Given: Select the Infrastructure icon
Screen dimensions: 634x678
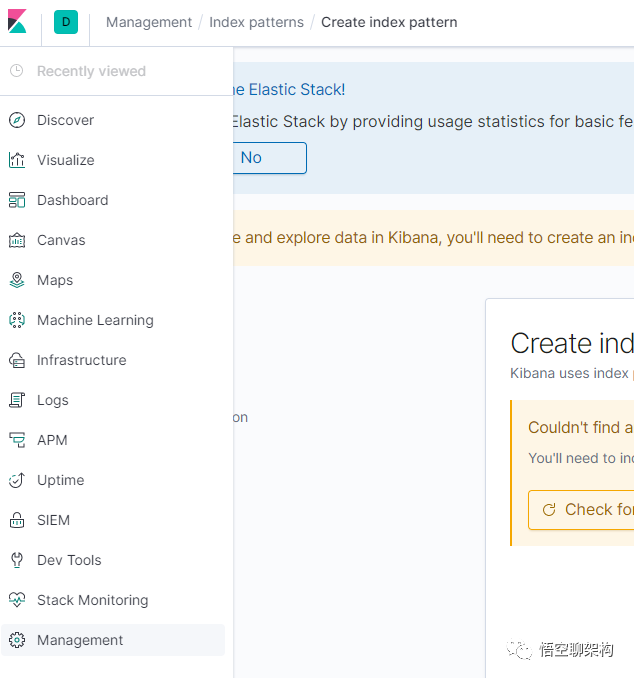Looking at the screenshot, I should pyautogui.click(x=17, y=360).
